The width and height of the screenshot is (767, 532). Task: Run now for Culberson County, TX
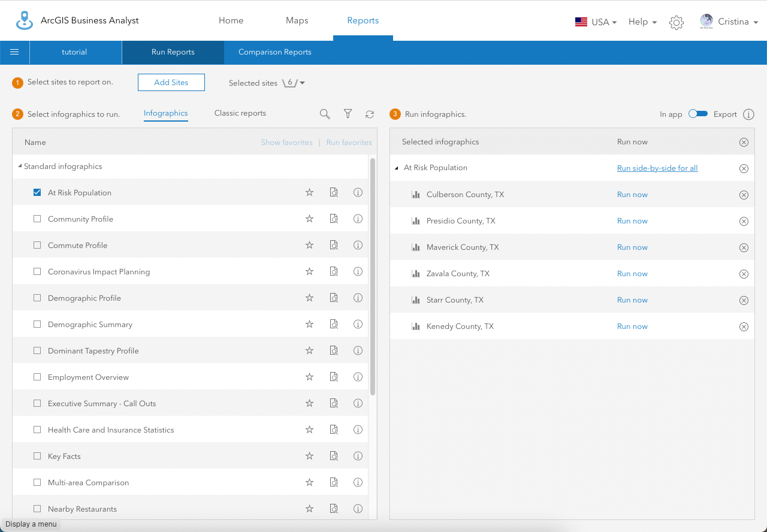(632, 195)
